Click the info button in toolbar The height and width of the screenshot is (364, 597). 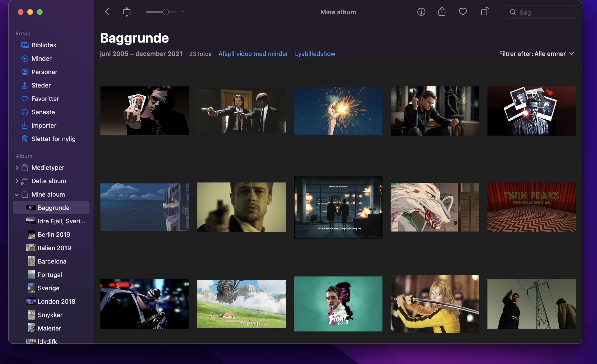[421, 12]
